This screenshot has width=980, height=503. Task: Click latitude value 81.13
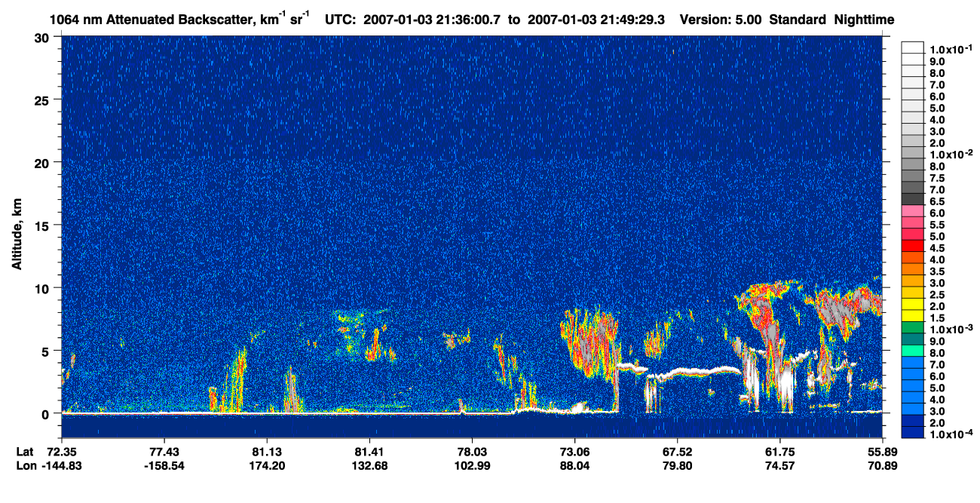coord(266,452)
